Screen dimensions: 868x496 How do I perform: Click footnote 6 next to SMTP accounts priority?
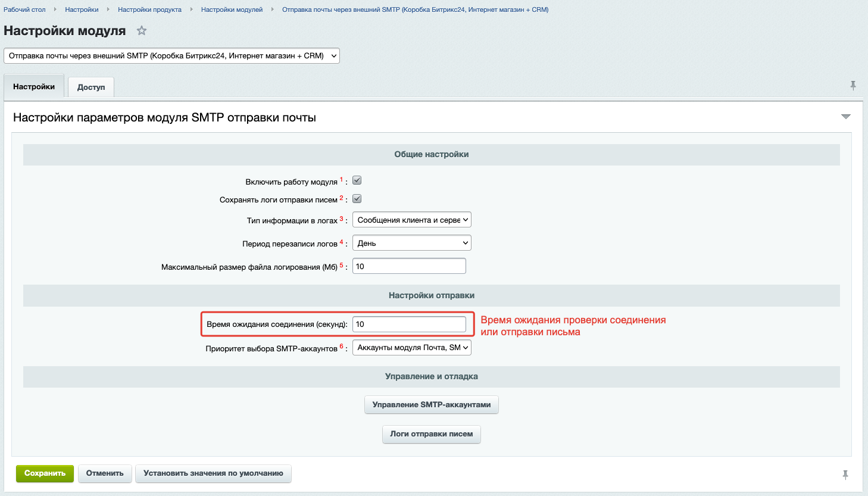(x=342, y=346)
